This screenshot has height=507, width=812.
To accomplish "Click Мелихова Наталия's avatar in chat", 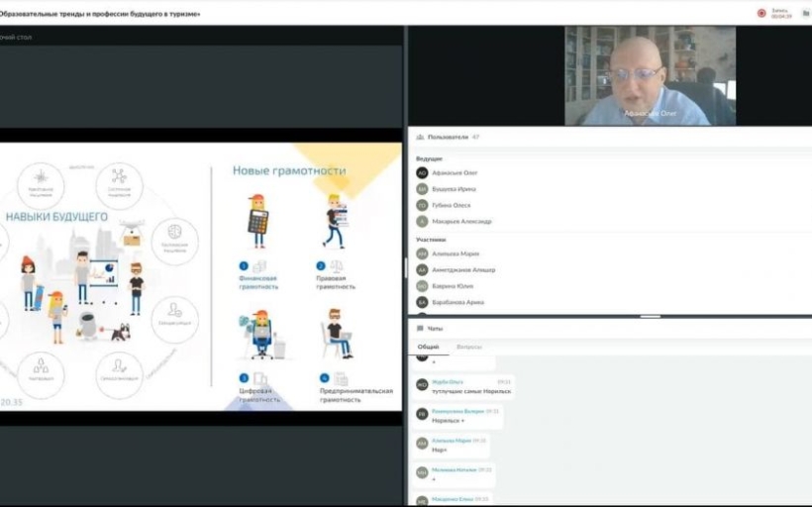I will tap(422, 472).
